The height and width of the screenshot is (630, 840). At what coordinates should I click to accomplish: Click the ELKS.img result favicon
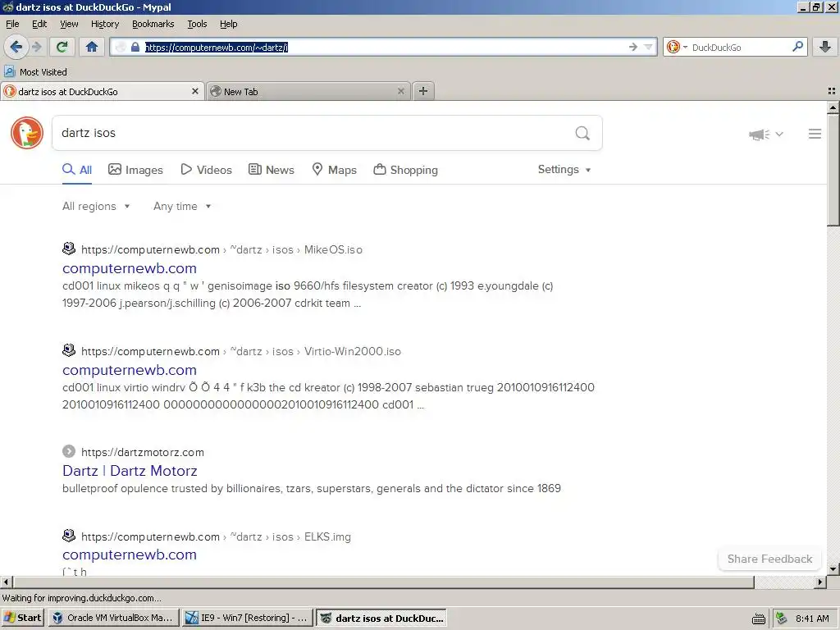pyautogui.click(x=69, y=536)
